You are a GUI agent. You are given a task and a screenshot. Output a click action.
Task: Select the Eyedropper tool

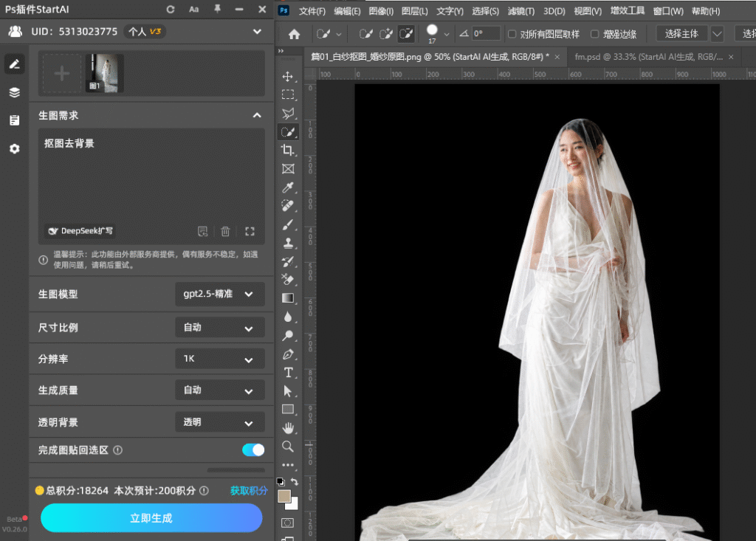(x=288, y=187)
